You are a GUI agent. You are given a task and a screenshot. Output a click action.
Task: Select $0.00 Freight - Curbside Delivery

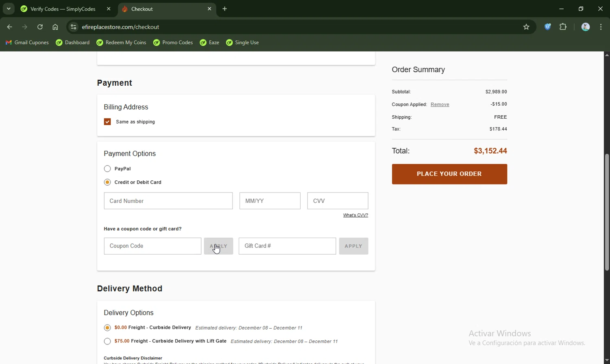click(107, 328)
